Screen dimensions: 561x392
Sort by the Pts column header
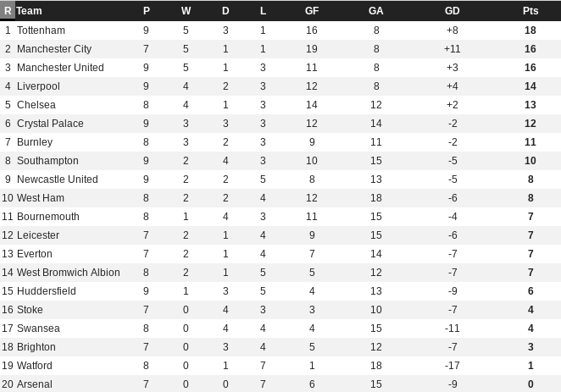(x=530, y=11)
